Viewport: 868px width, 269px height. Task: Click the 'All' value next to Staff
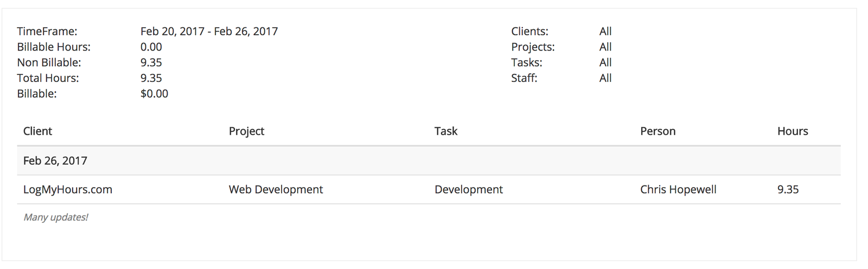(605, 78)
